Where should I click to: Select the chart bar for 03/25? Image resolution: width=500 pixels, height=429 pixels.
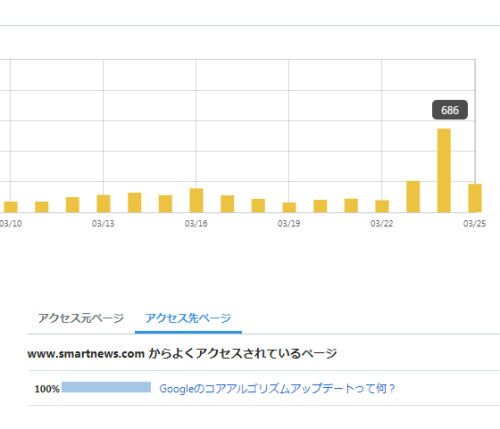point(475,198)
